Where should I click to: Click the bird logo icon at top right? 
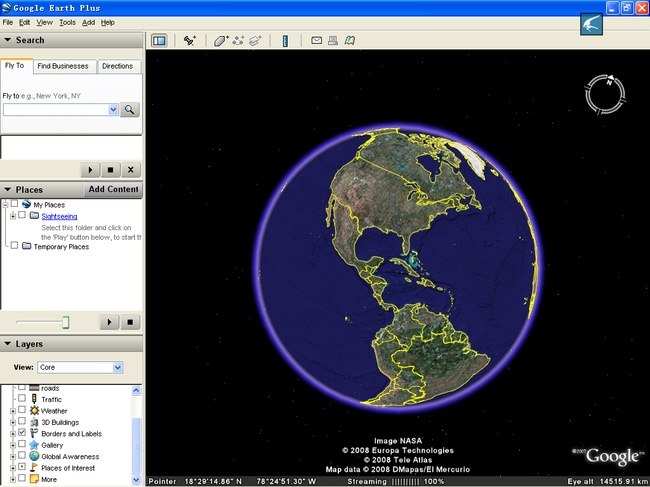(591, 24)
